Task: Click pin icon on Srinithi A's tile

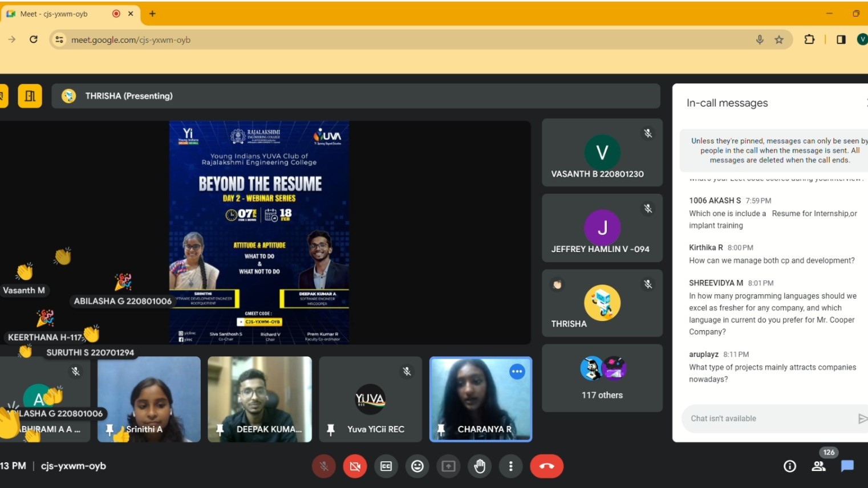Action: (x=109, y=429)
